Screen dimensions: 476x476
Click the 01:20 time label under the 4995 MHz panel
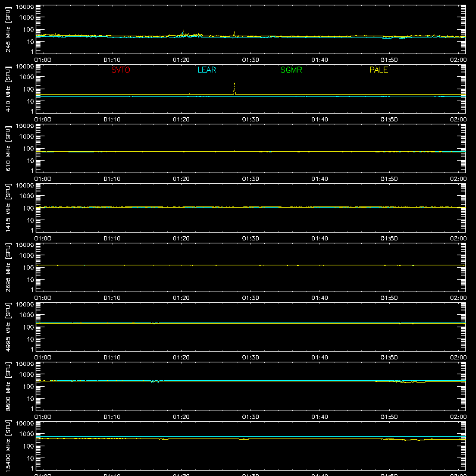[181, 358]
